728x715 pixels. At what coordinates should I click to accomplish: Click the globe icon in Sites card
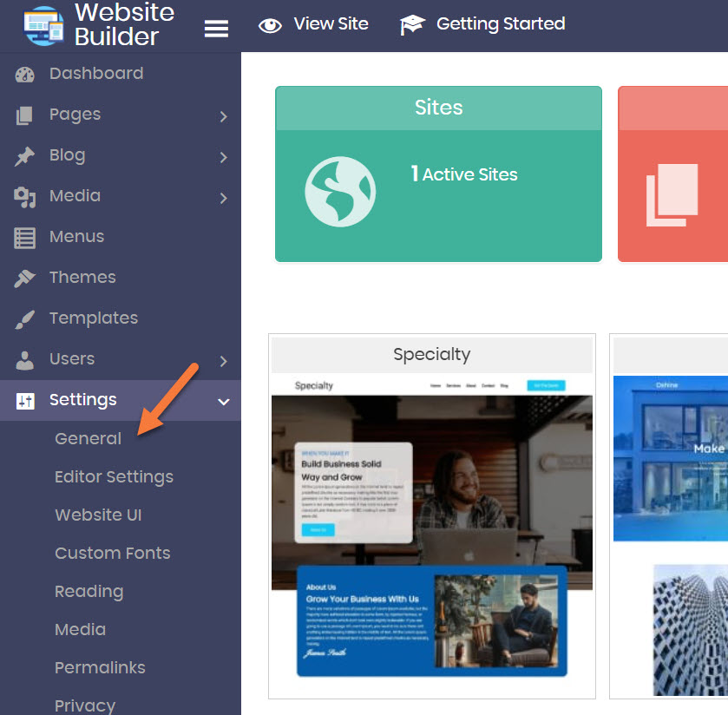[340, 192]
